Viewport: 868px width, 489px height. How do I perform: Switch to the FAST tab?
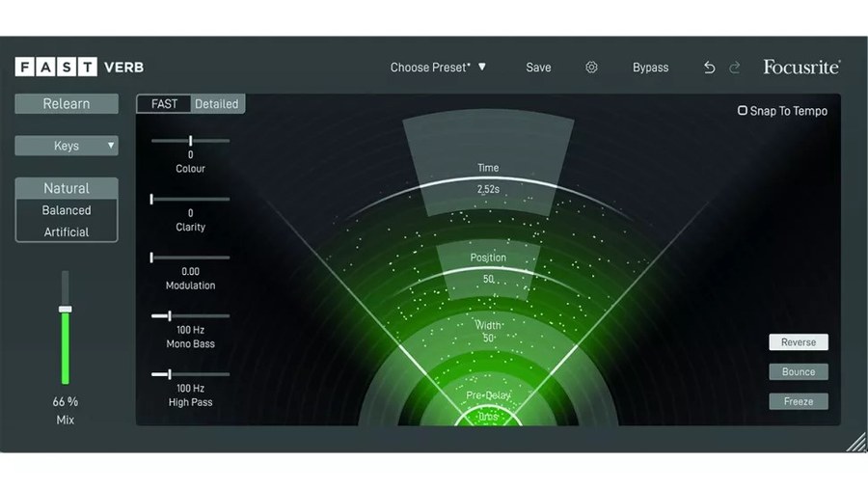click(x=164, y=104)
